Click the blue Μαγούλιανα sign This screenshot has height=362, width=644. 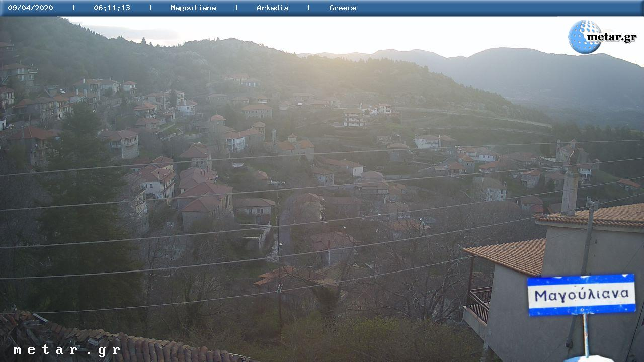pos(581,295)
